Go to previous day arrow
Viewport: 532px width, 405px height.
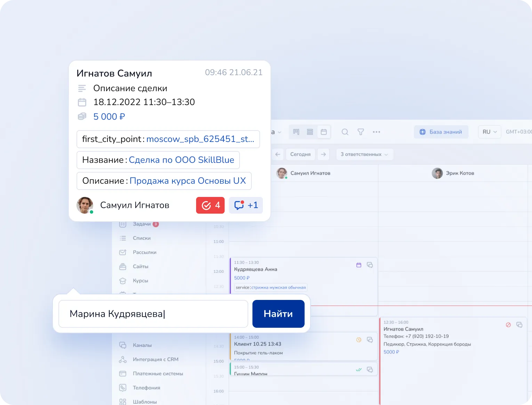click(277, 154)
